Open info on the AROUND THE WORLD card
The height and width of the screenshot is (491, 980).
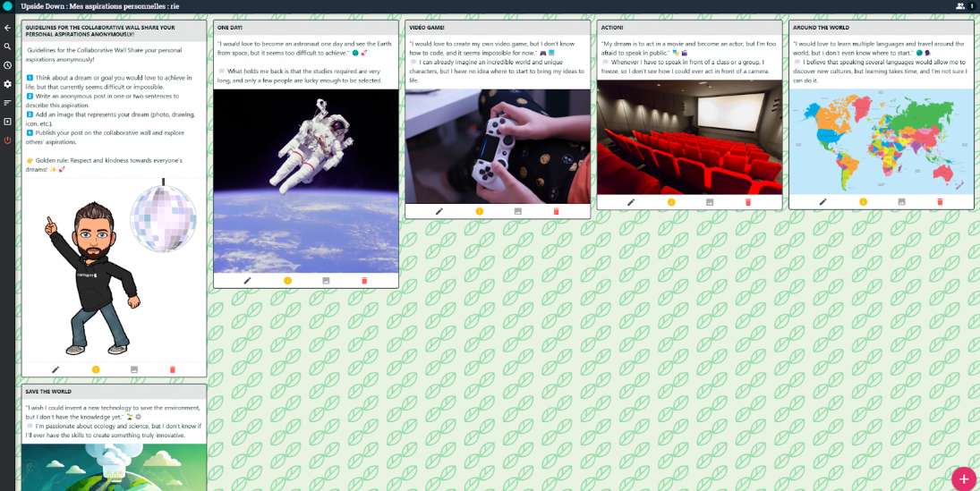(863, 202)
